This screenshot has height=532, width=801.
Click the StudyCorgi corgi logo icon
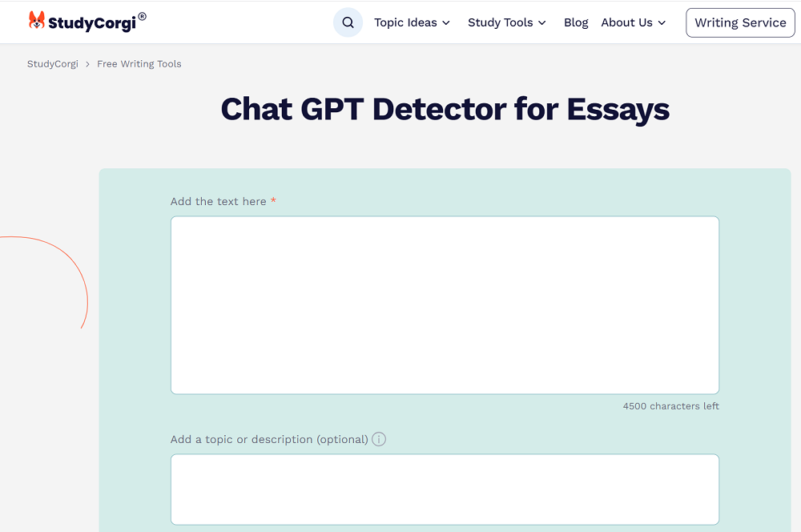[x=37, y=21]
